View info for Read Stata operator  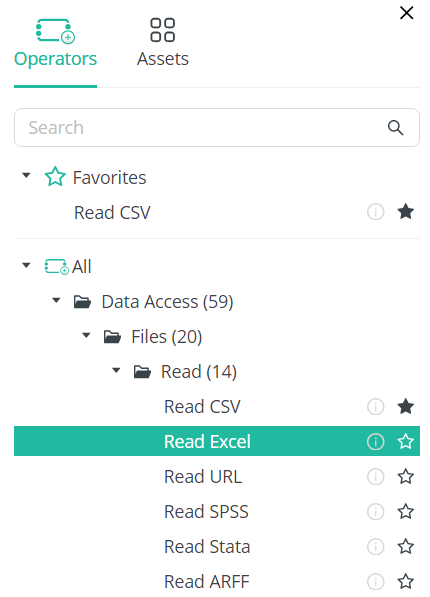pyautogui.click(x=375, y=547)
